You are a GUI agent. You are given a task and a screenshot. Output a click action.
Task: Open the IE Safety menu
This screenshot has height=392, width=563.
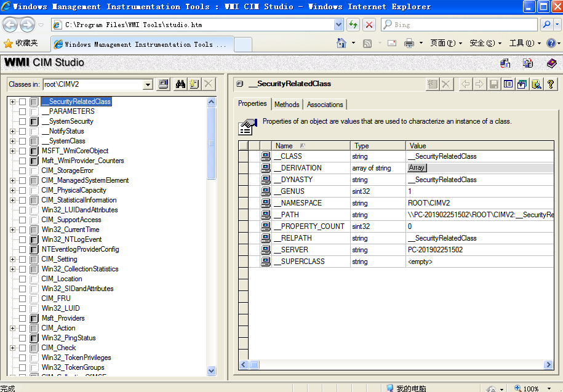(x=485, y=44)
